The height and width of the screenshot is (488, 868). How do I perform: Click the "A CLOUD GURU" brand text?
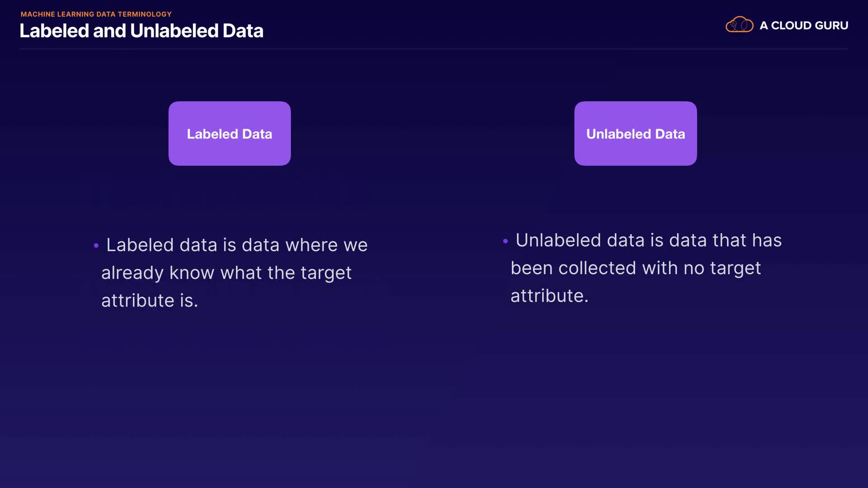(804, 26)
